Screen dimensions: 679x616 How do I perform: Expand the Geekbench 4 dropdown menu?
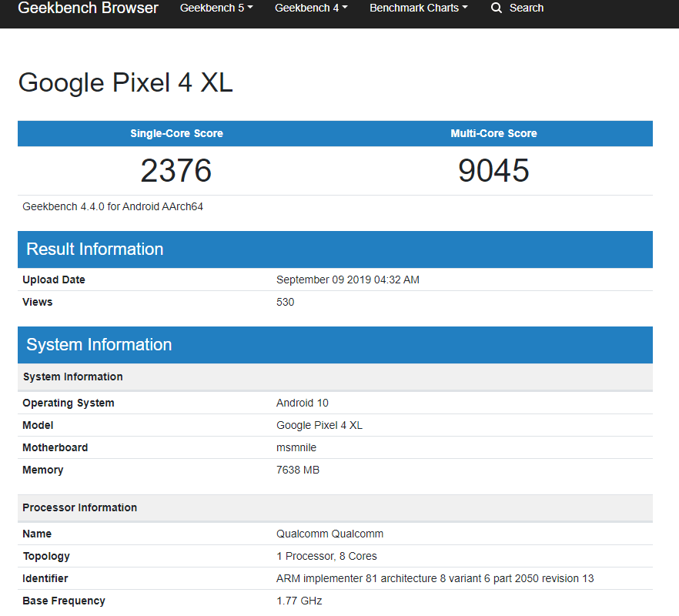click(310, 8)
